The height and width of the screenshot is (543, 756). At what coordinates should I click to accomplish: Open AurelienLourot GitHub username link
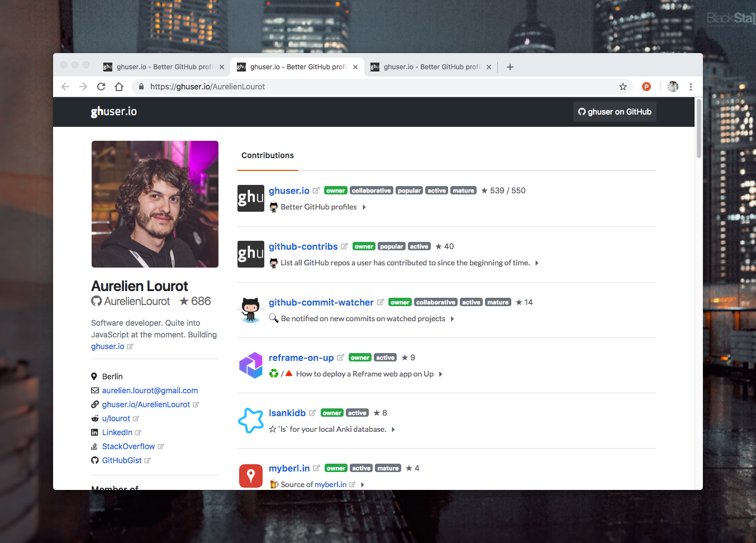click(137, 301)
